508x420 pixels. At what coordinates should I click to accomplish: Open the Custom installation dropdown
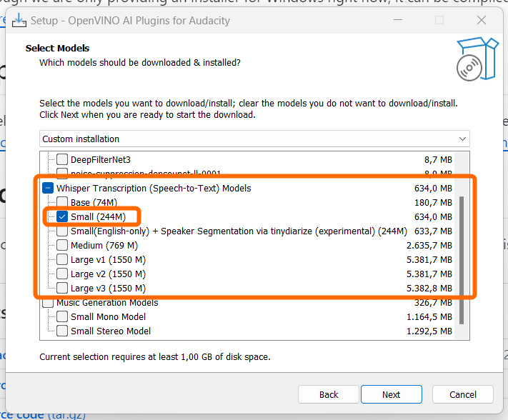(254, 139)
